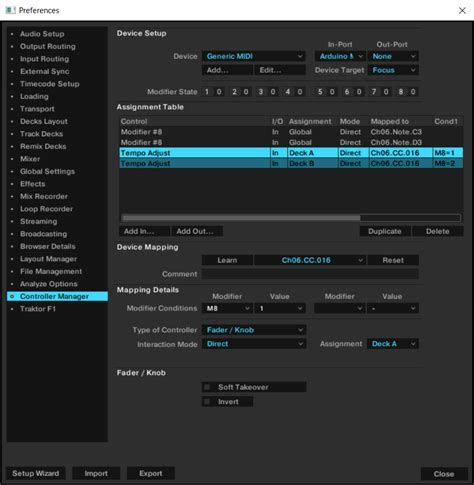Viewport: 474px width, 485px height.
Task: Open the Mixer preferences section
Action: pyautogui.click(x=30, y=159)
